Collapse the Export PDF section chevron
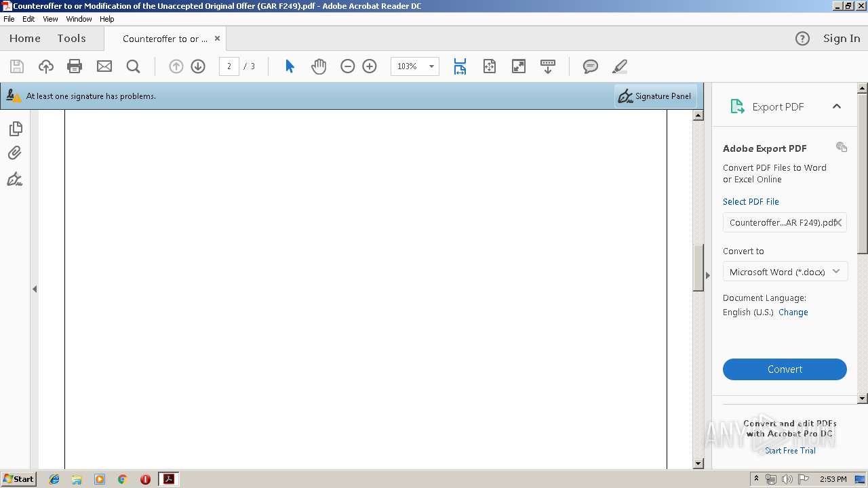The width and height of the screenshot is (868, 488). (837, 106)
